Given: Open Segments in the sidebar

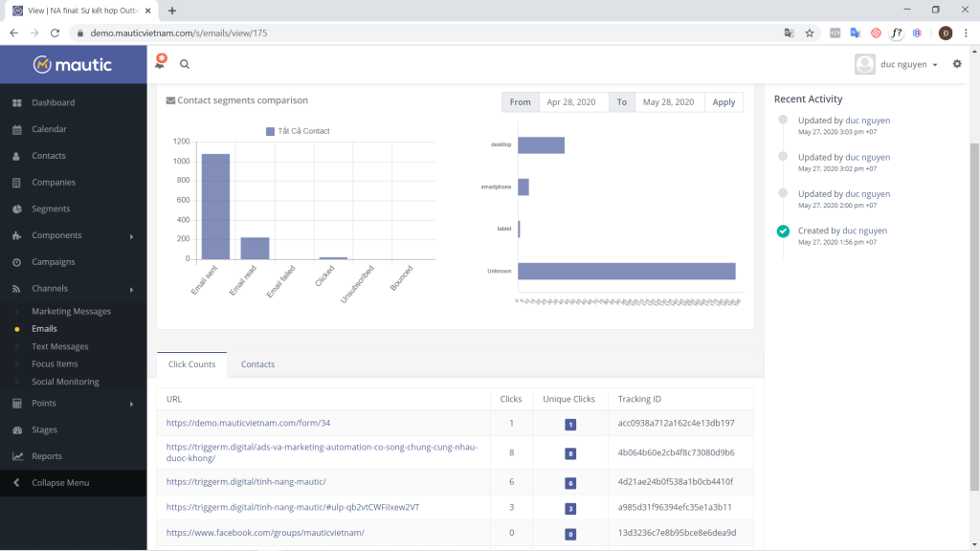Looking at the screenshot, I should 50,209.
